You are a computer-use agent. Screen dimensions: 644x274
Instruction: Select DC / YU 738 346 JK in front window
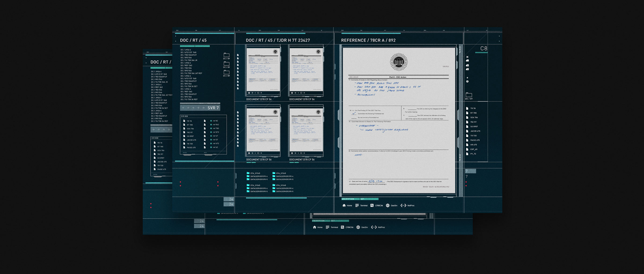pos(189,60)
